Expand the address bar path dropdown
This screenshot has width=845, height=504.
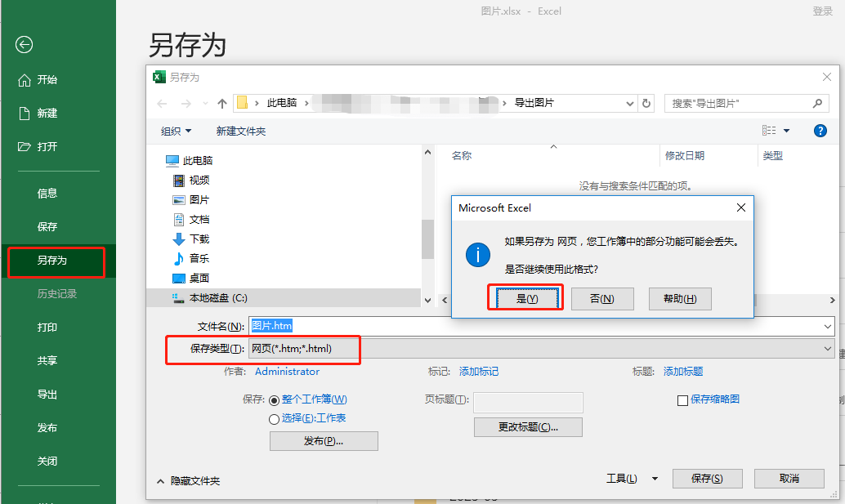click(x=629, y=104)
